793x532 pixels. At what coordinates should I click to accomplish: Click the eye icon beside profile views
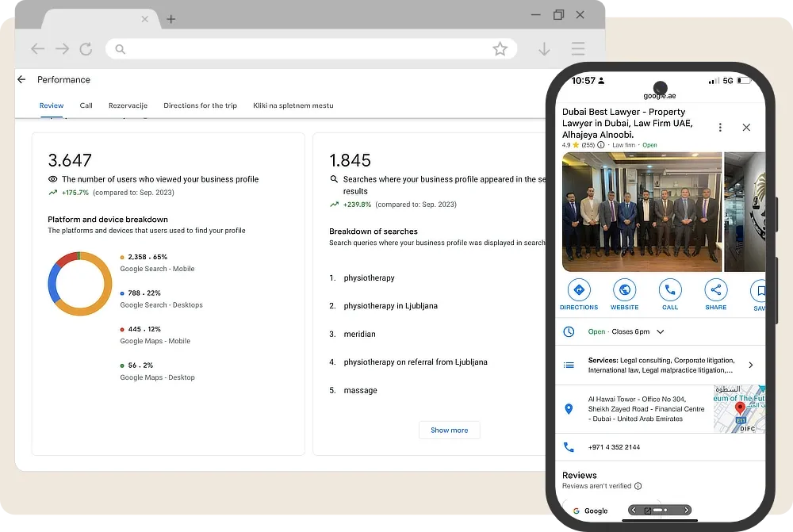tap(52, 179)
